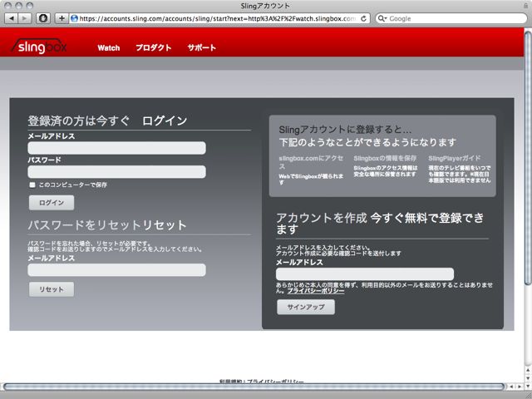This screenshot has width=532, height=399.
Task: Reload the page using the refresh icon
Action: click(x=363, y=18)
